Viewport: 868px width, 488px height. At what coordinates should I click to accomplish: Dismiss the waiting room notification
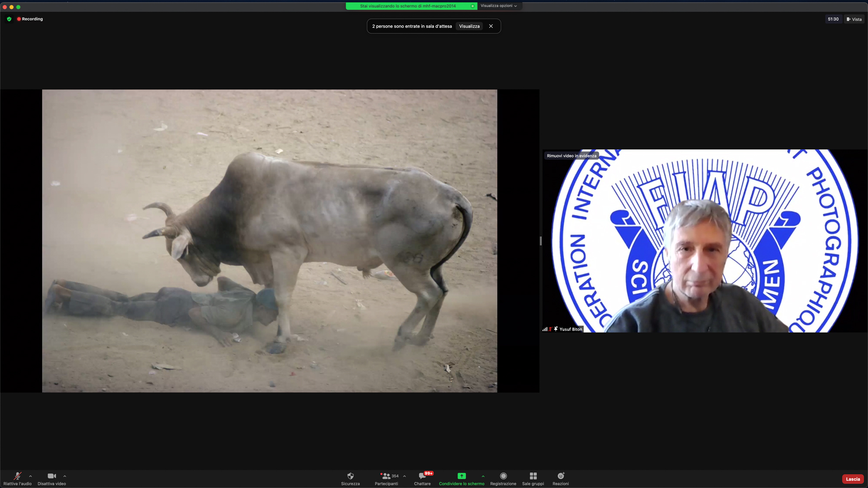[x=491, y=26]
